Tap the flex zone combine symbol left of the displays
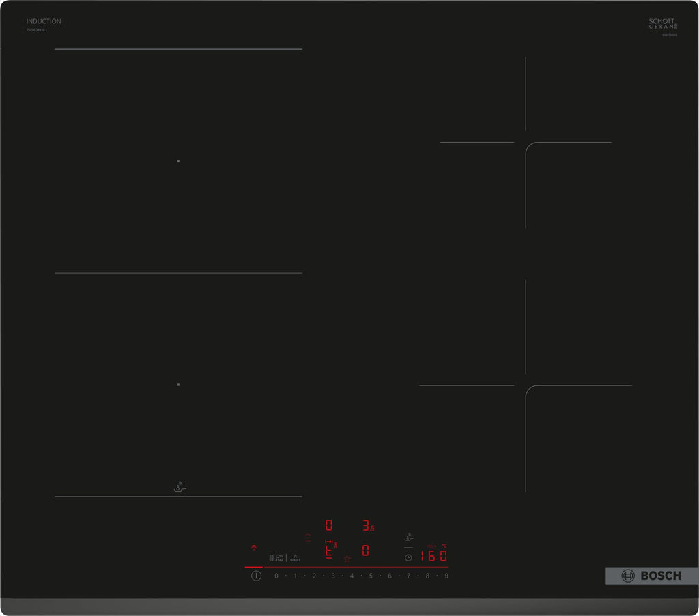Viewport: 699px width, 616px height. [x=308, y=538]
